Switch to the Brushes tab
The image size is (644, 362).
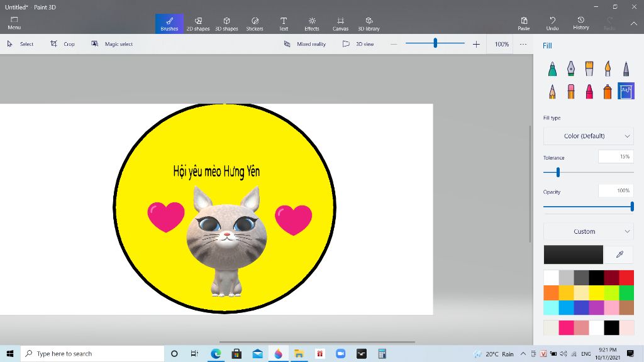(x=169, y=24)
